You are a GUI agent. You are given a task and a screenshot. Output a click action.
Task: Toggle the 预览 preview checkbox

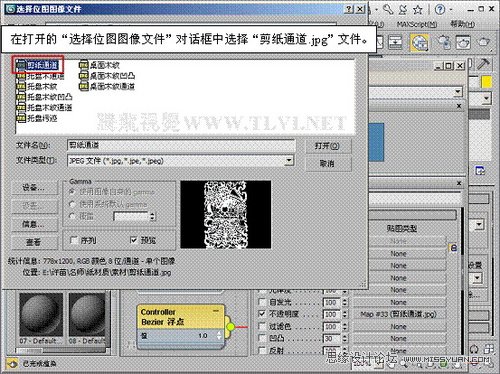[133, 240]
